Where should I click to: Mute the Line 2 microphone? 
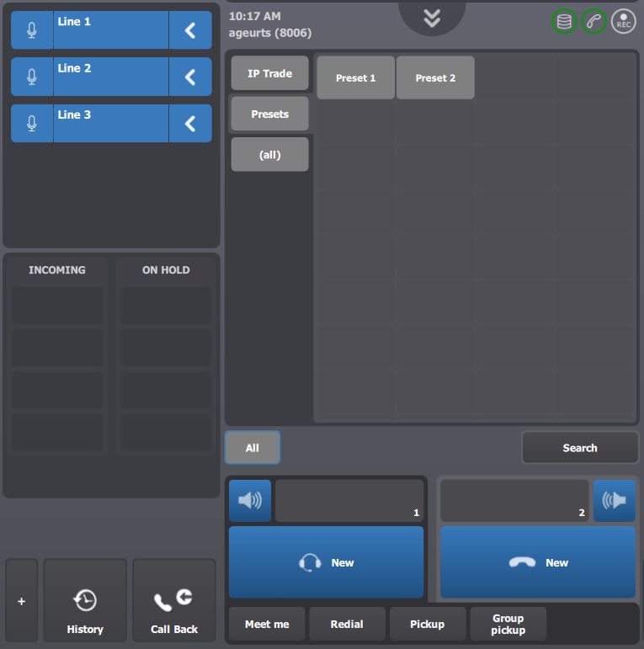[x=32, y=77]
